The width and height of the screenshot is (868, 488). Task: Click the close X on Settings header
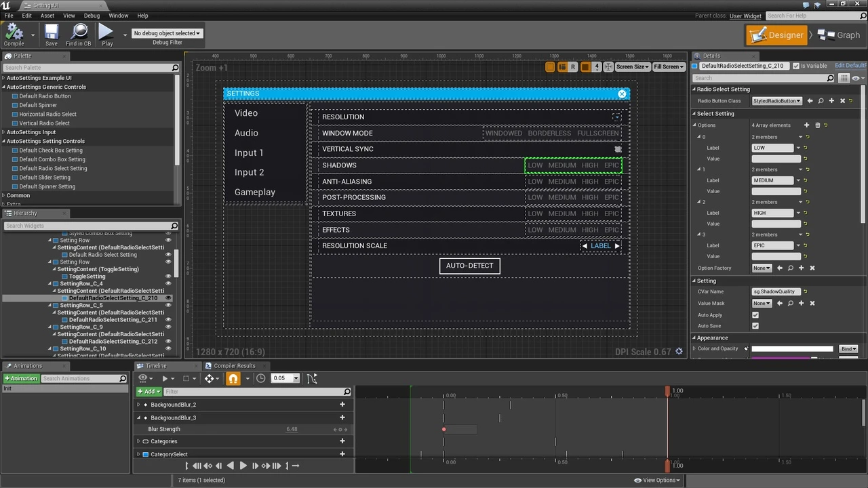click(x=622, y=94)
